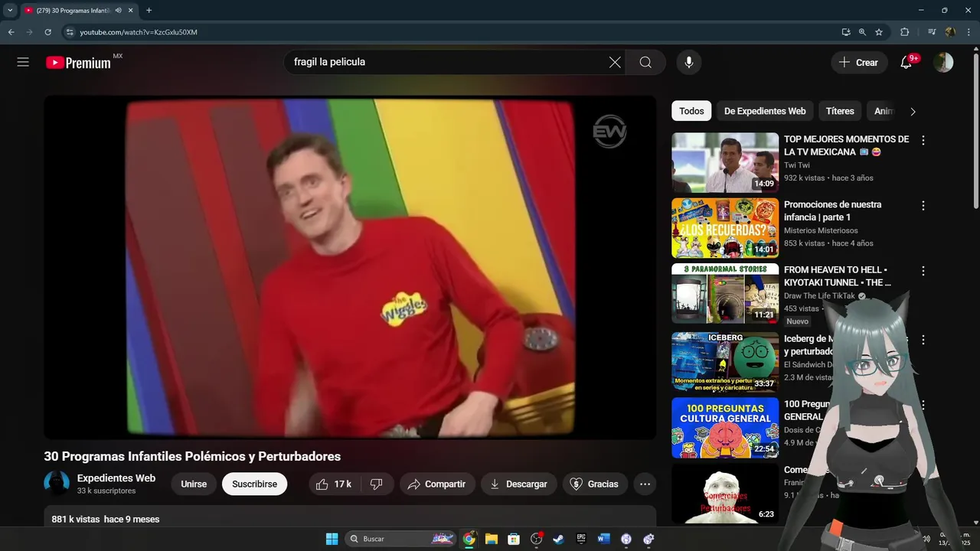Download the video with Descargar

[519, 484]
